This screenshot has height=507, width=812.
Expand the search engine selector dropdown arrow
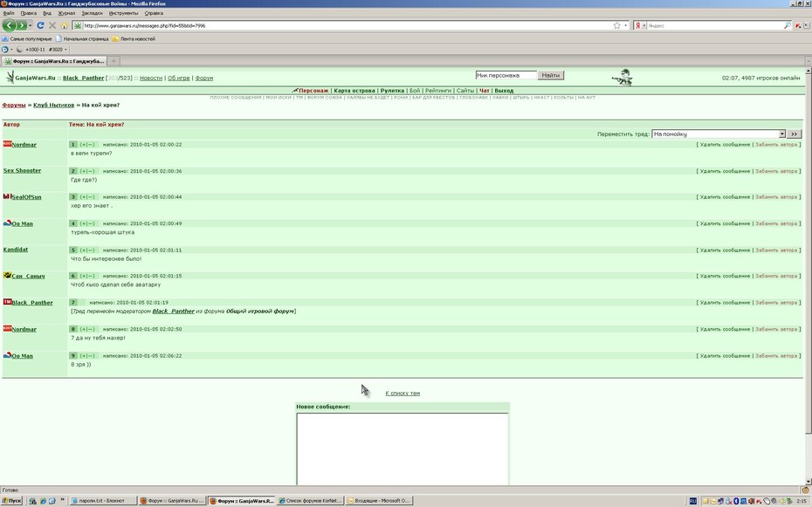coord(643,25)
